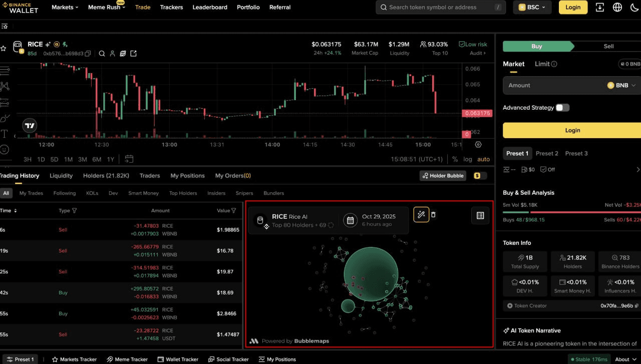Open the language globe icon

pos(617,8)
